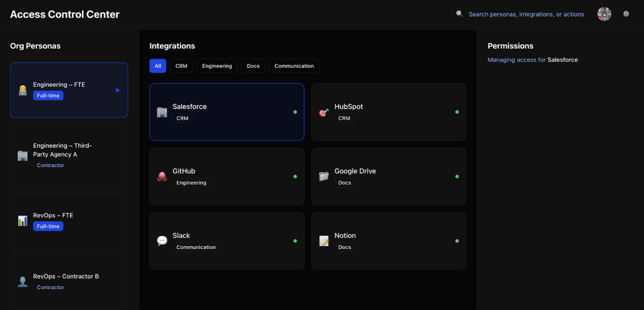Image resolution: width=644 pixels, height=310 pixels.
Task: Click the Slack speech bubble icon
Action: click(162, 241)
